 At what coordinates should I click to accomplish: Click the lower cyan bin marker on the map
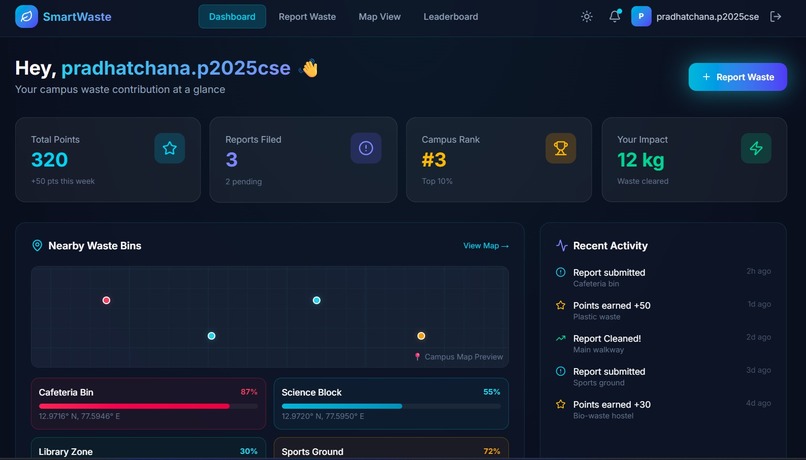click(211, 336)
